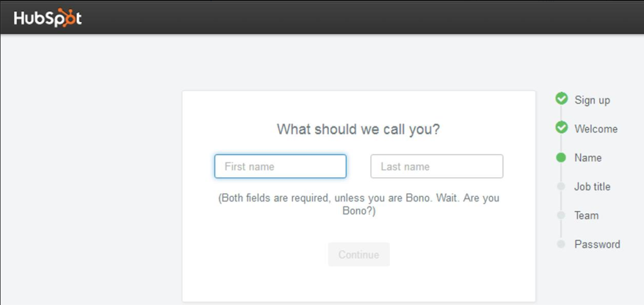The height and width of the screenshot is (305, 644).
Task: Go to the Sign up step label
Action: pos(592,100)
